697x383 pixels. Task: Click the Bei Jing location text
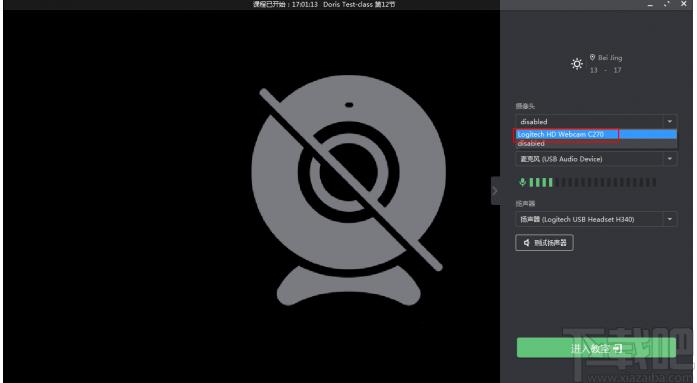610,58
